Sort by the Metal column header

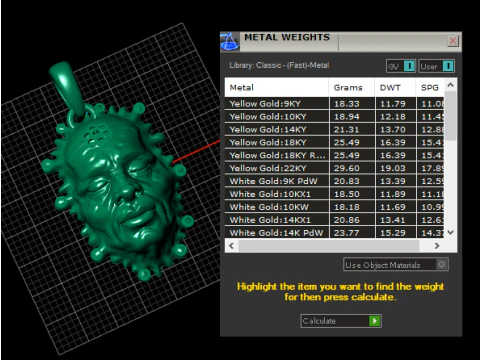coord(277,88)
